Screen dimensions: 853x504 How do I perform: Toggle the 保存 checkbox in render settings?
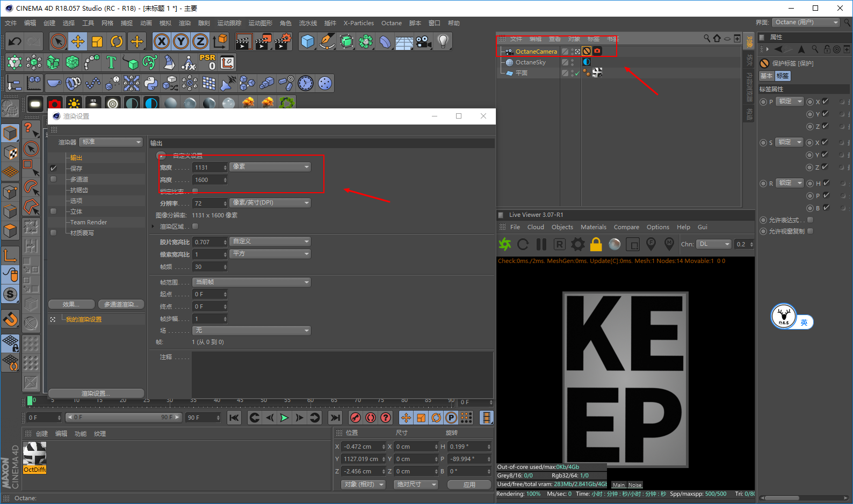53,169
